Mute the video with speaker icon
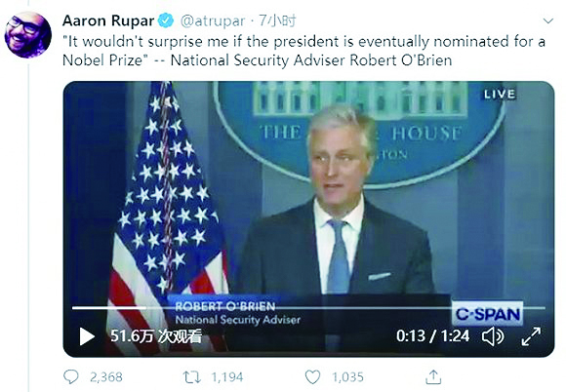Viewport: 566px width, 392px height. 493,336
